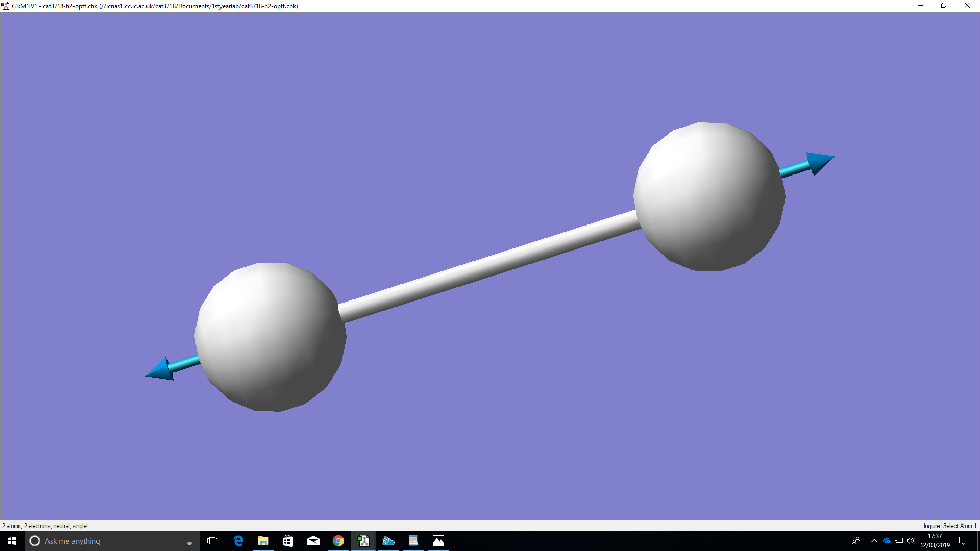Image resolution: width=980 pixels, height=551 pixels.
Task: Expand hidden system tray icons
Action: (874, 541)
